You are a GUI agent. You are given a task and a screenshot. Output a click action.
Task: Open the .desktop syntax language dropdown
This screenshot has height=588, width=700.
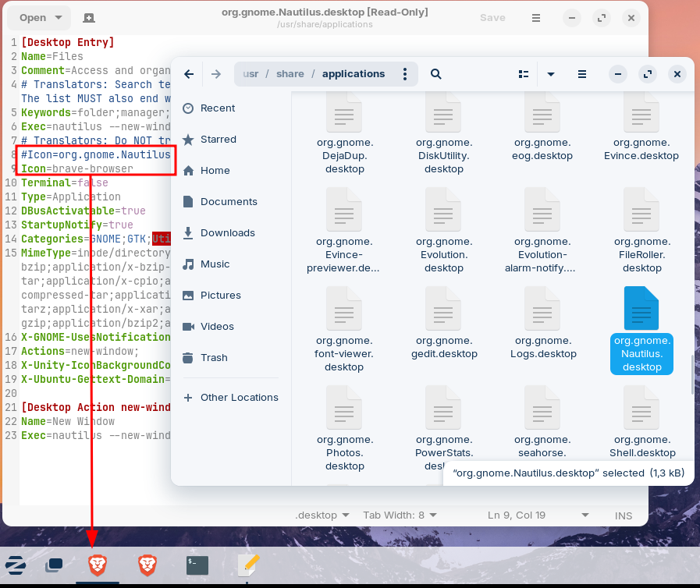[x=322, y=515]
